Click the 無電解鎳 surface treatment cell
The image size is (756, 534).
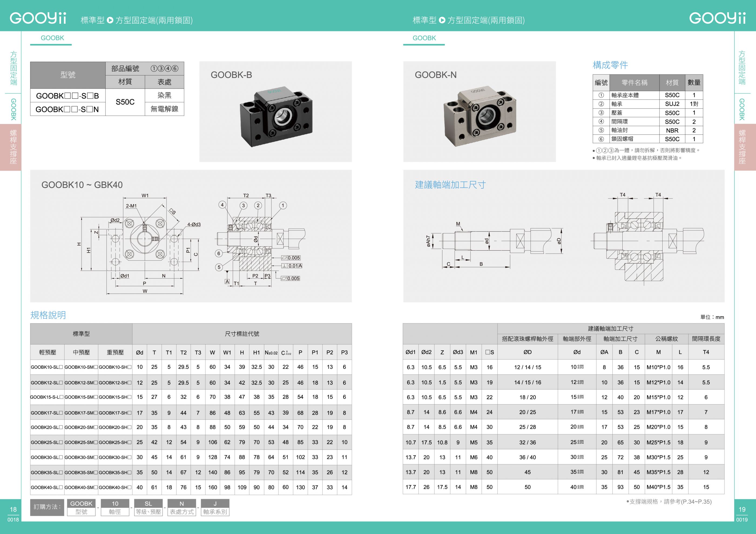tap(164, 109)
